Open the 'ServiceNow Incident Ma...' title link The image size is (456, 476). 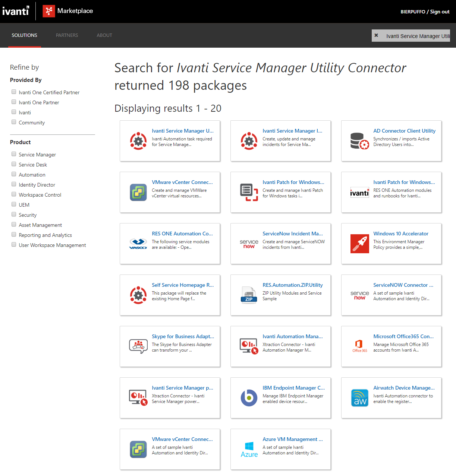(293, 234)
